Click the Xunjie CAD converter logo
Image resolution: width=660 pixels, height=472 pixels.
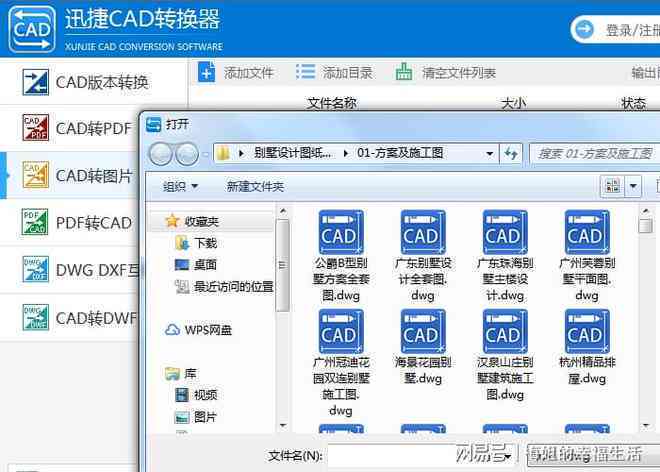click(32, 29)
